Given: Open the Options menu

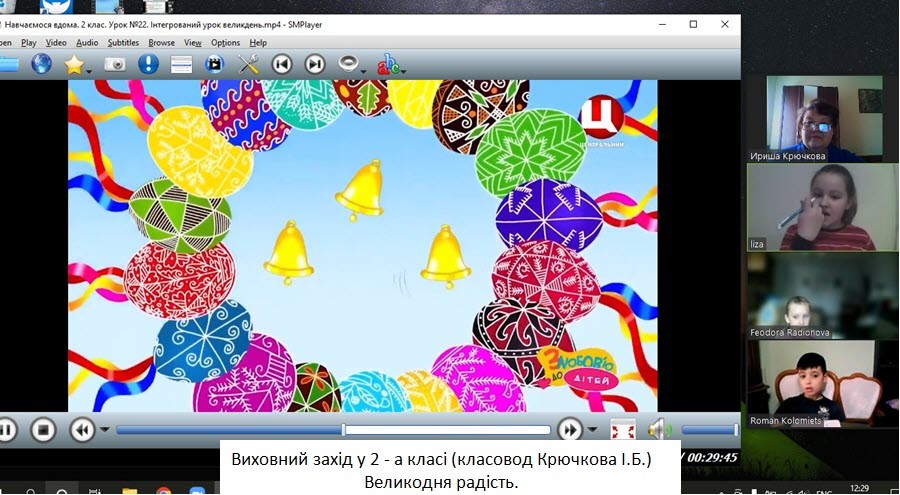Looking at the screenshot, I should pos(225,43).
